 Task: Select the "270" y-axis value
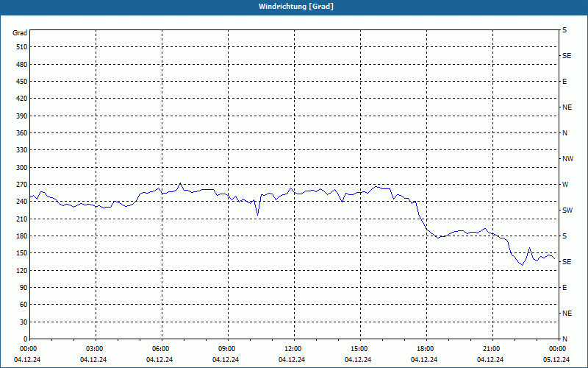[x=22, y=185]
